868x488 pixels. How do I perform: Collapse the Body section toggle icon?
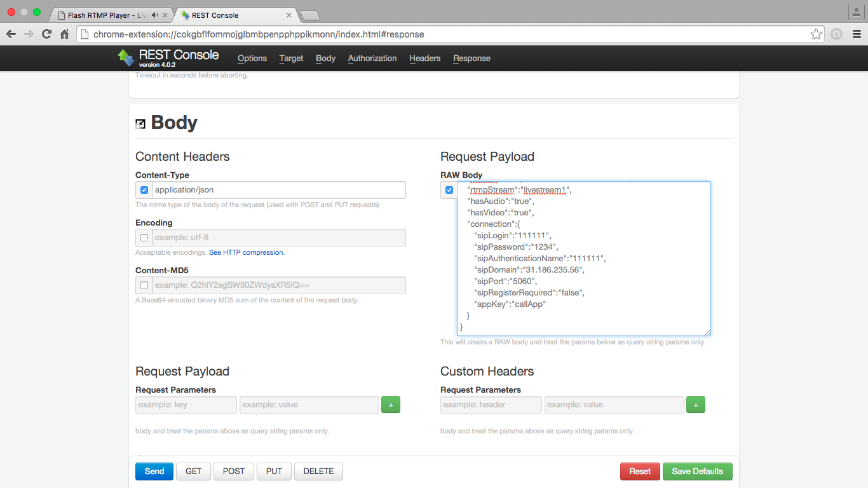click(x=140, y=124)
